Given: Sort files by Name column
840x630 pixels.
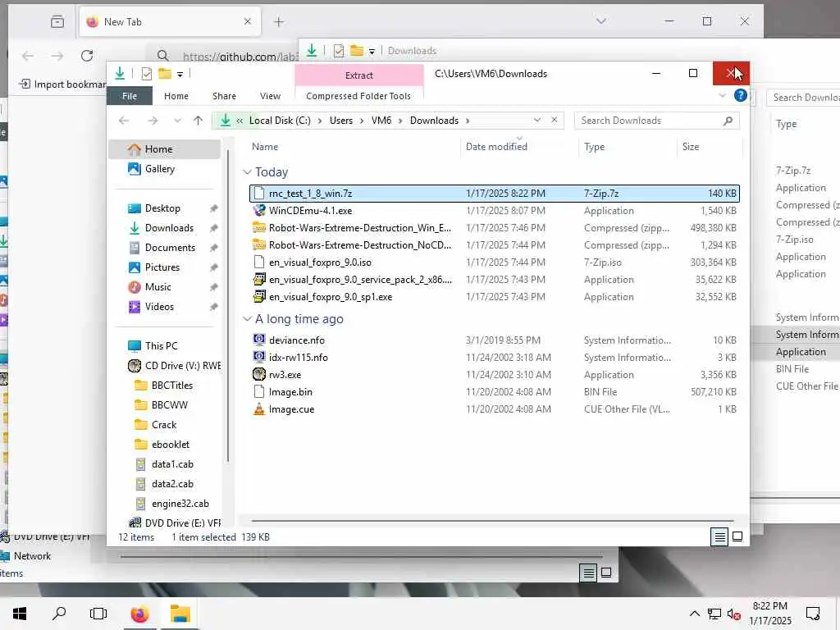Looking at the screenshot, I should pyautogui.click(x=265, y=147).
